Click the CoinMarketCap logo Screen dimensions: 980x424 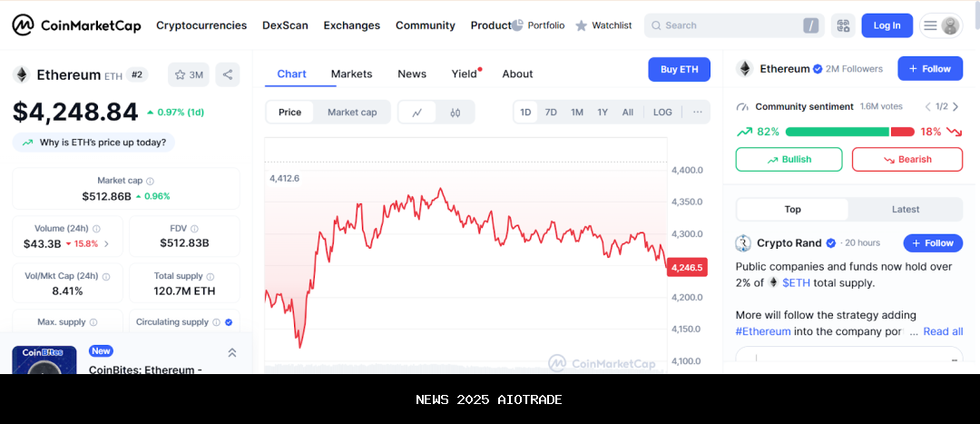click(76, 25)
